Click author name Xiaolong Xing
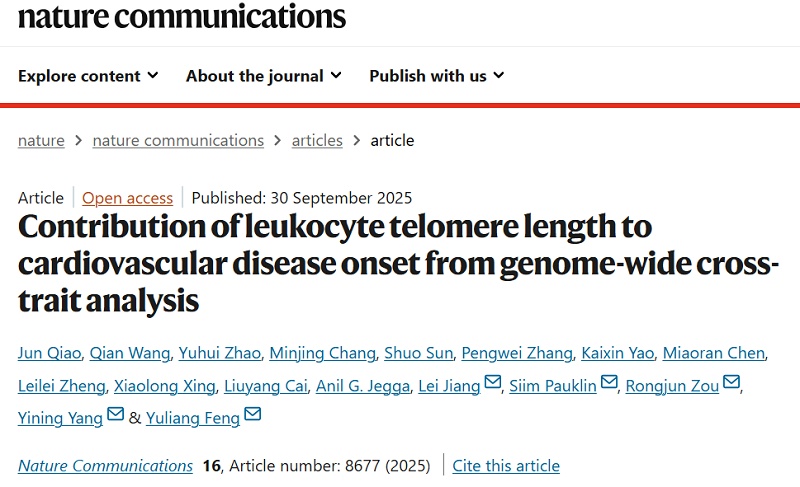800x487 pixels. [164, 386]
